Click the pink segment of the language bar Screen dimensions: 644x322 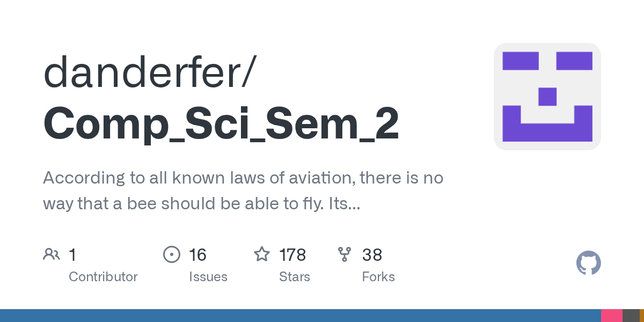coord(611,316)
